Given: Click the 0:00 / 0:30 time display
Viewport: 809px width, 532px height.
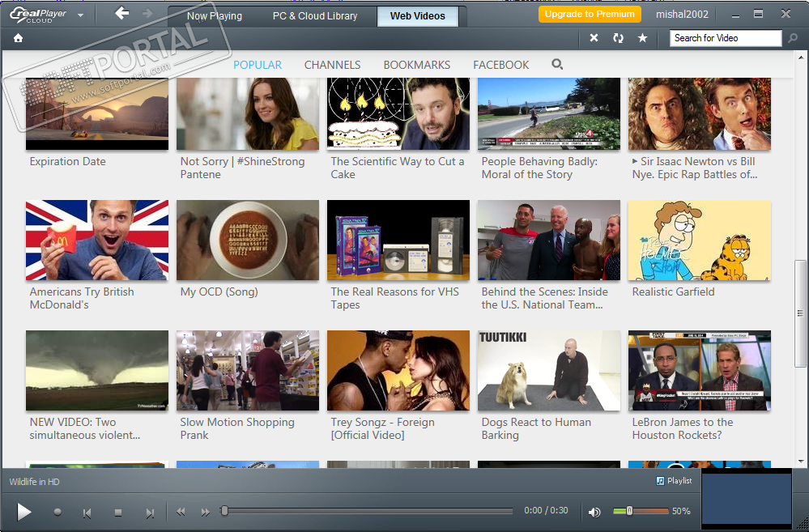Looking at the screenshot, I should point(546,510).
